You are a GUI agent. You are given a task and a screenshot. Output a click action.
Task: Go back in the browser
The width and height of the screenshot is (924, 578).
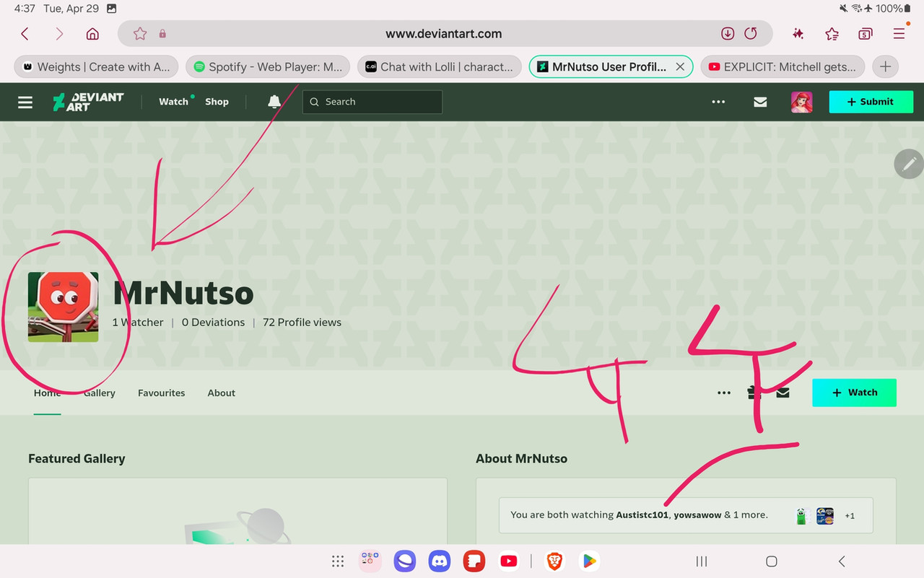coord(25,34)
